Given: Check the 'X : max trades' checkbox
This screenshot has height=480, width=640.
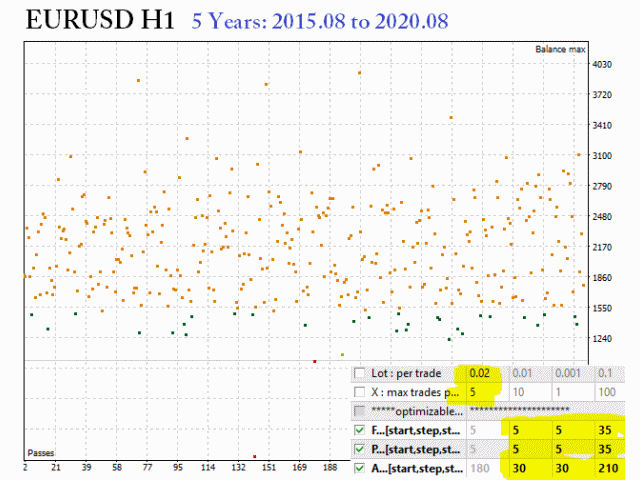Looking at the screenshot, I should pos(360,392).
